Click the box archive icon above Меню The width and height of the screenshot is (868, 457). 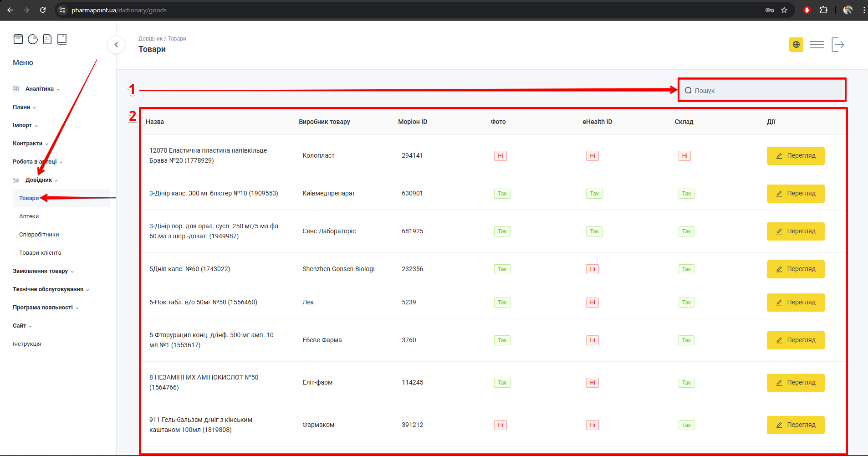(18, 39)
